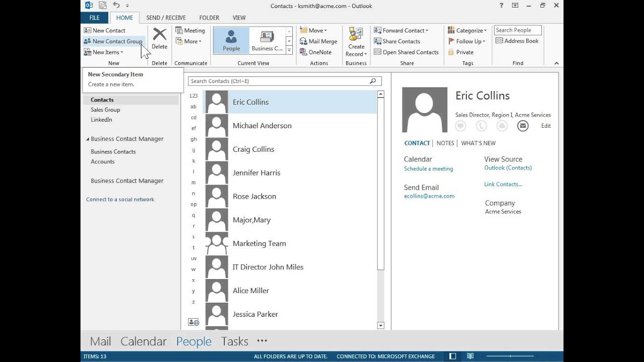Click the language index globe icon
644x362 pixels.
pos(193,322)
